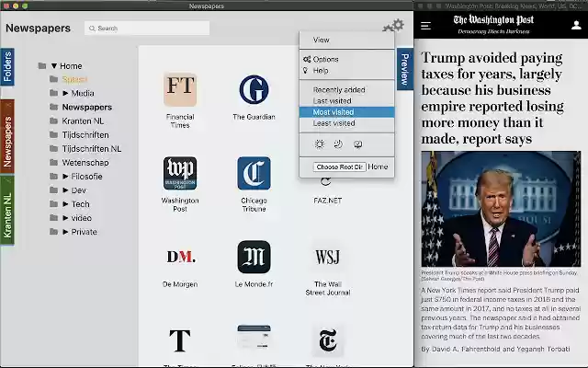Open the Financial Times bookmark icon
This screenshot has width=588, height=368.
[x=180, y=89]
